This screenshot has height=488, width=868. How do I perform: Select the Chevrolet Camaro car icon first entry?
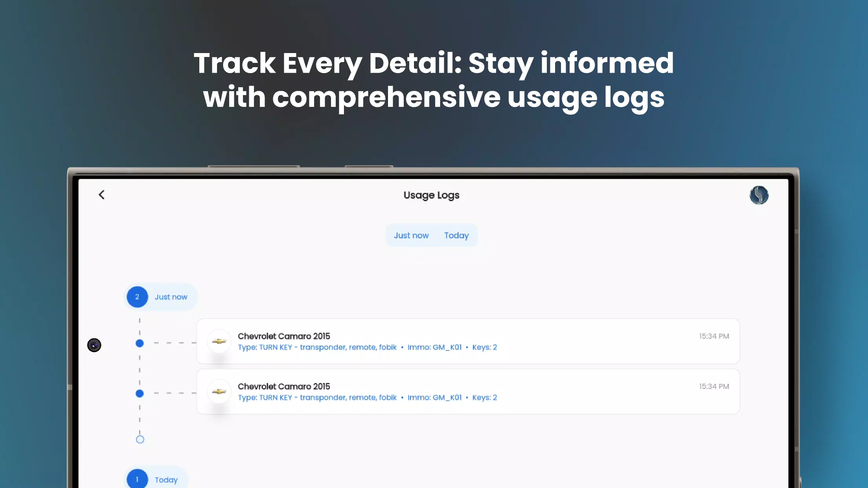pyautogui.click(x=218, y=341)
